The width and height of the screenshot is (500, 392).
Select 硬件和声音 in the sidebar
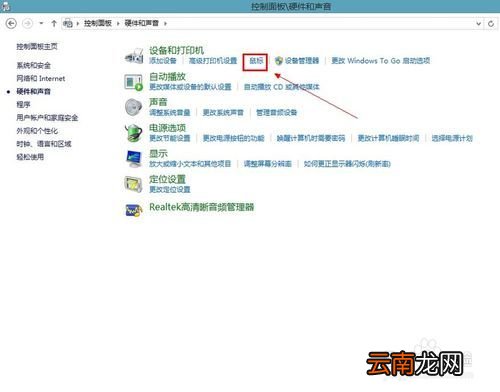coord(33,91)
